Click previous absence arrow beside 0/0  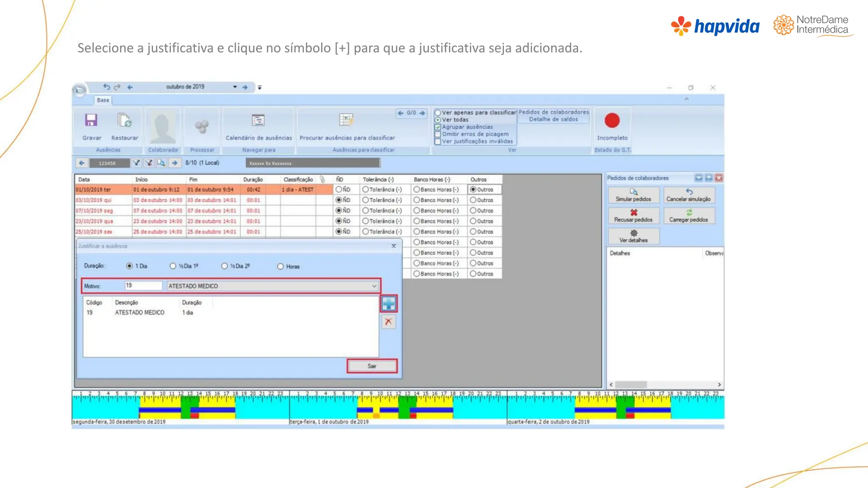[401, 113]
